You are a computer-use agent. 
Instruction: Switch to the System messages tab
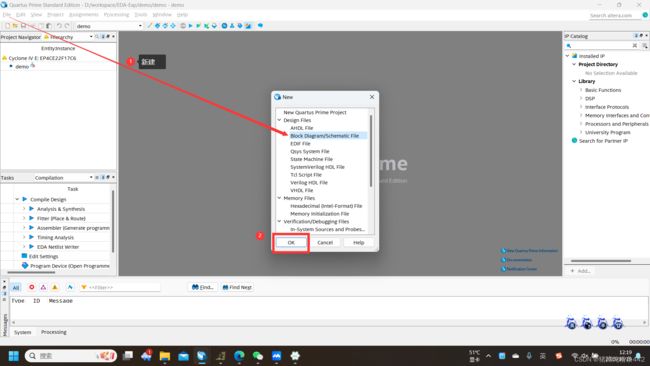click(22, 332)
